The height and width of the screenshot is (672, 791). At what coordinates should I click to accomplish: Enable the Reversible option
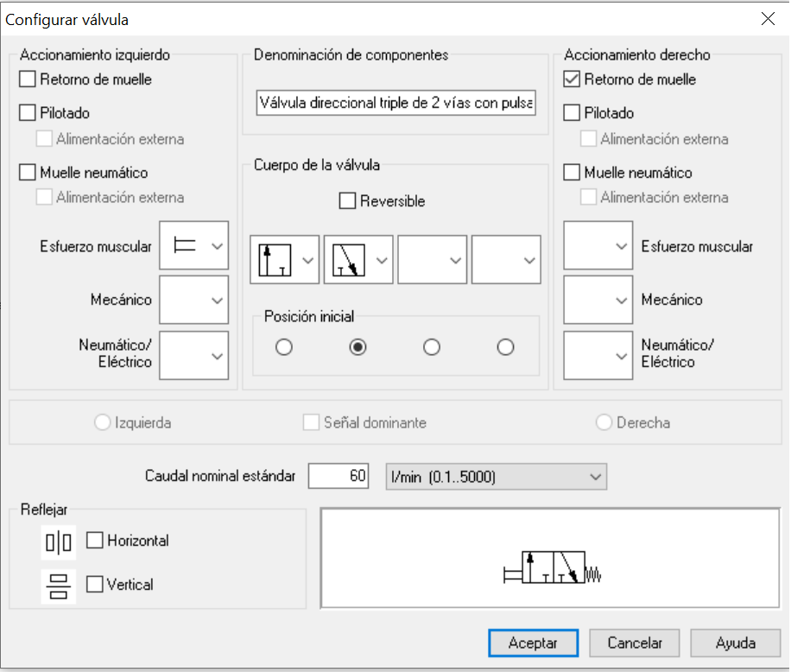point(348,200)
